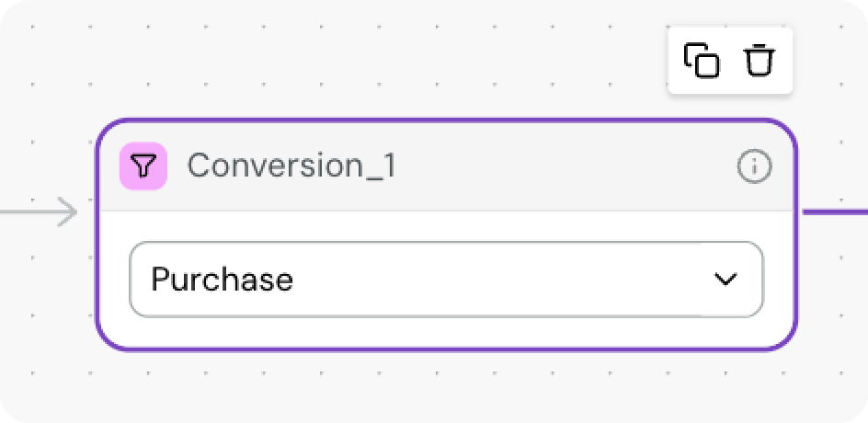Delete the node with the trash icon
This screenshot has height=423, width=868.
pos(759,62)
